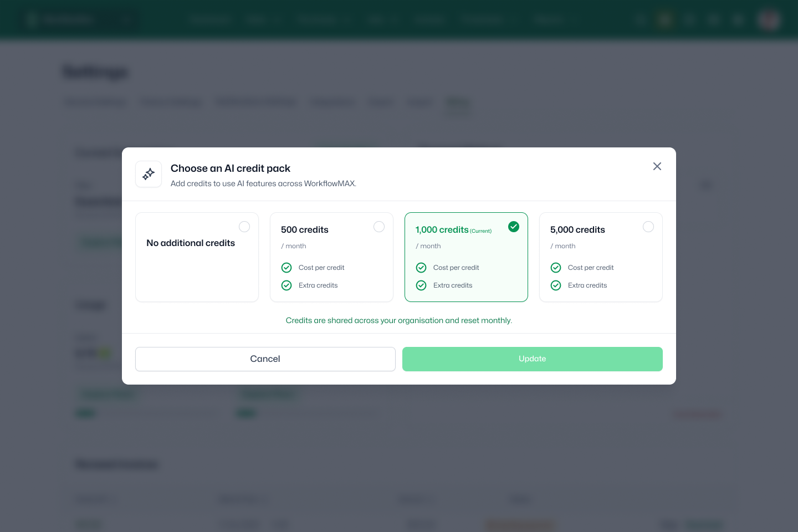The image size is (798, 532).
Task: Click check icon beside Extra credits, 5,000 credits card
Action: (x=556, y=285)
